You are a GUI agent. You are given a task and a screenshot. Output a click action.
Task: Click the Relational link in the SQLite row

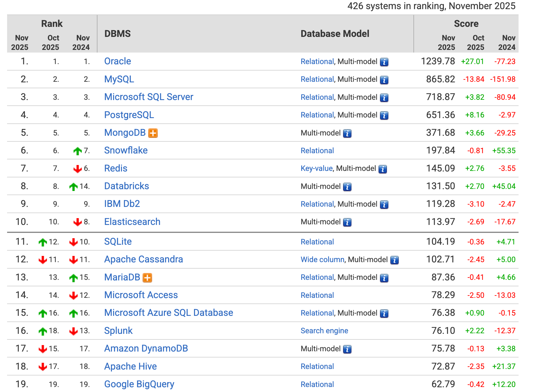[x=317, y=242]
